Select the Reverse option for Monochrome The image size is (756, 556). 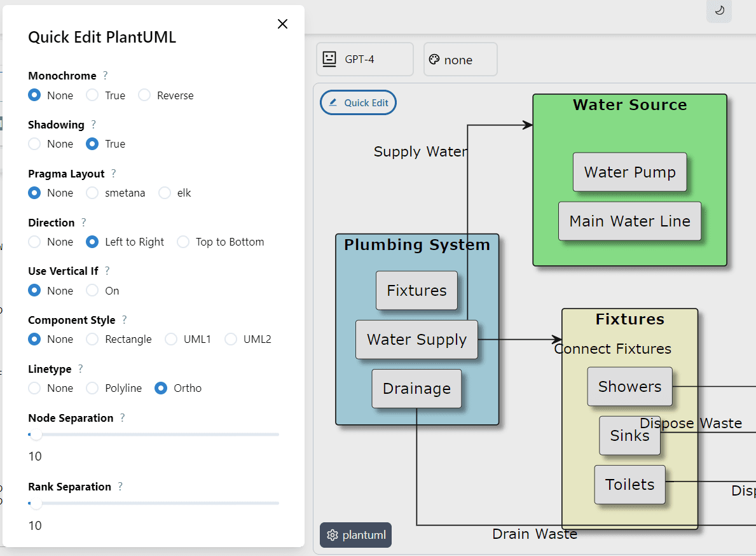(145, 95)
